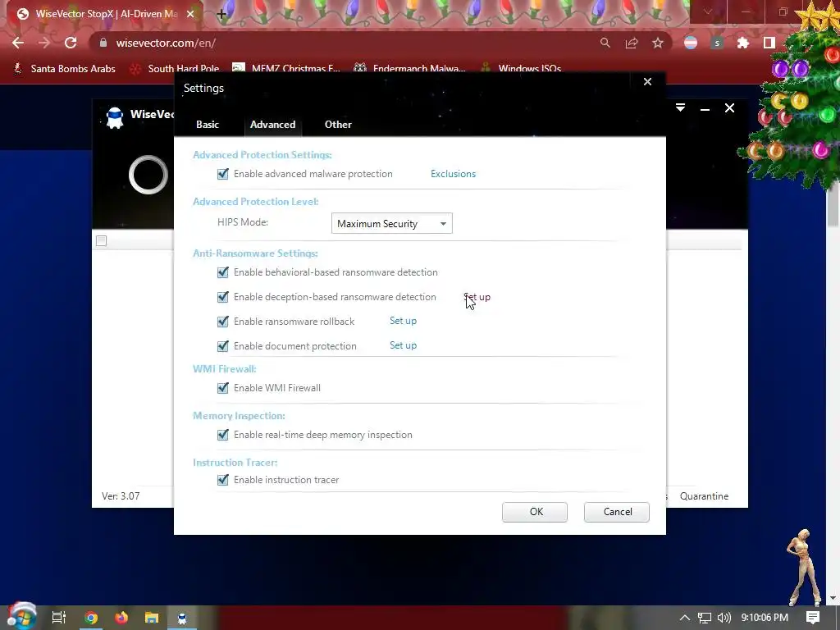Open Santa Bombs Arabs bookmark

pyautogui.click(x=65, y=69)
